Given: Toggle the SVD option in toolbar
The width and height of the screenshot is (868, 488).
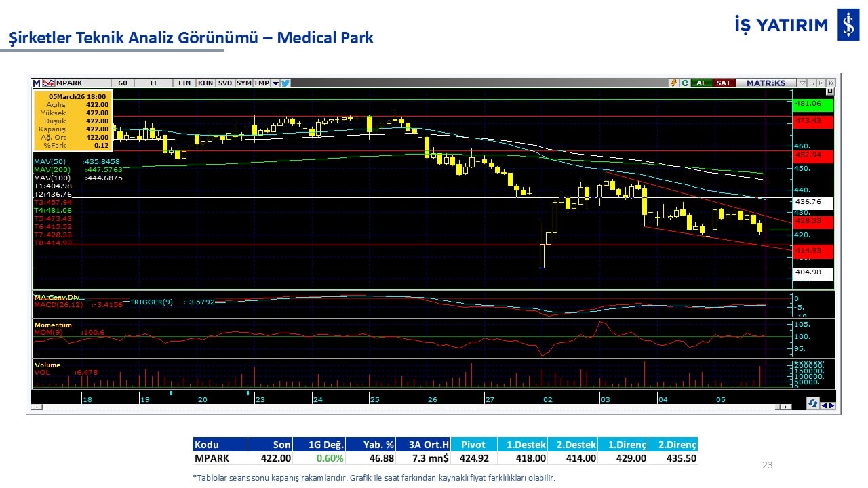Looking at the screenshot, I should [x=225, y=83].
